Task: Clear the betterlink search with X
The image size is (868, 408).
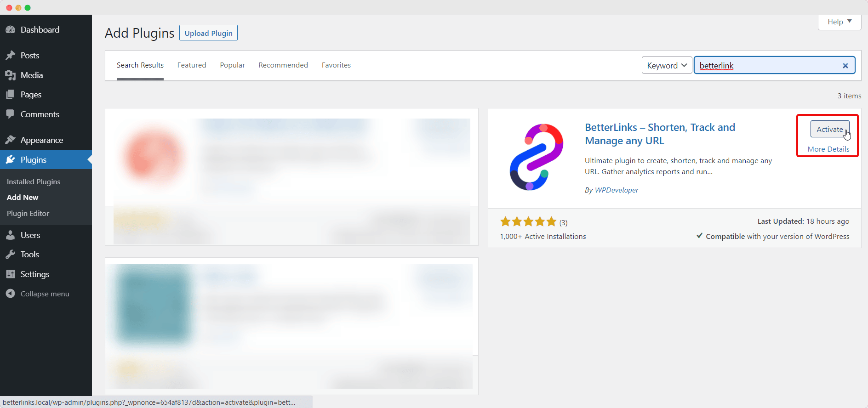Action: click(x=845, y=66)
